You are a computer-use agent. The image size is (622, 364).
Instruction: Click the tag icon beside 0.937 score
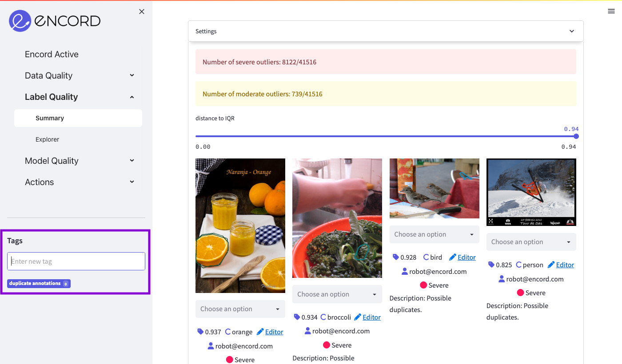[x=200, y=332]
